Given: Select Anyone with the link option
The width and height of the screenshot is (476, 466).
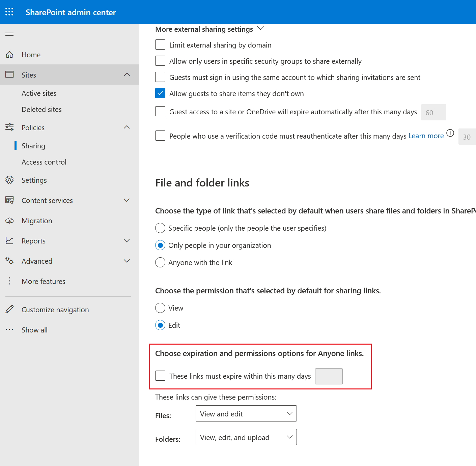Looking at the screenshot, I should [x=160, y=262].
